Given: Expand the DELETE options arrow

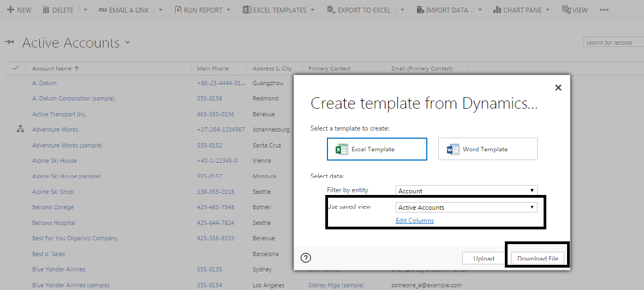Looking at the screenshot, I should point(85,10).
